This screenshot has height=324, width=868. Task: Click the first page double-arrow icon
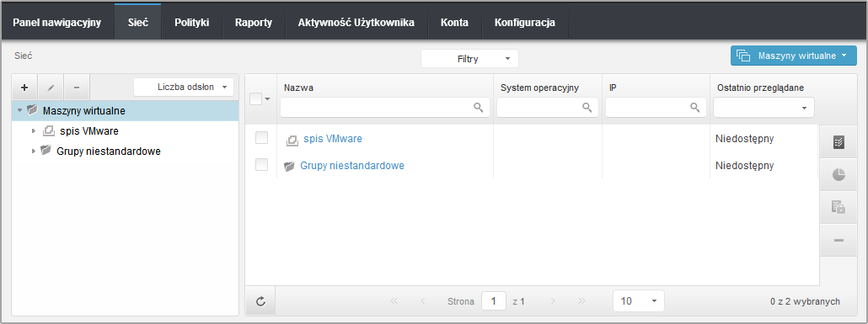click(x=394, y=301)
